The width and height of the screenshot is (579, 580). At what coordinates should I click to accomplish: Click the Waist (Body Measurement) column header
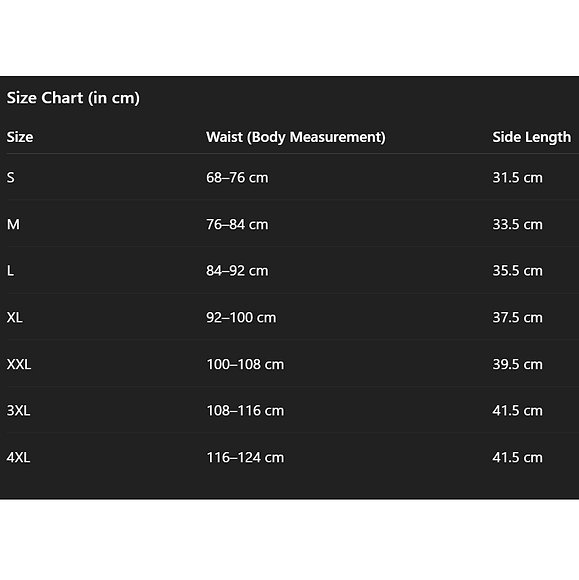[x=296, y=137]
